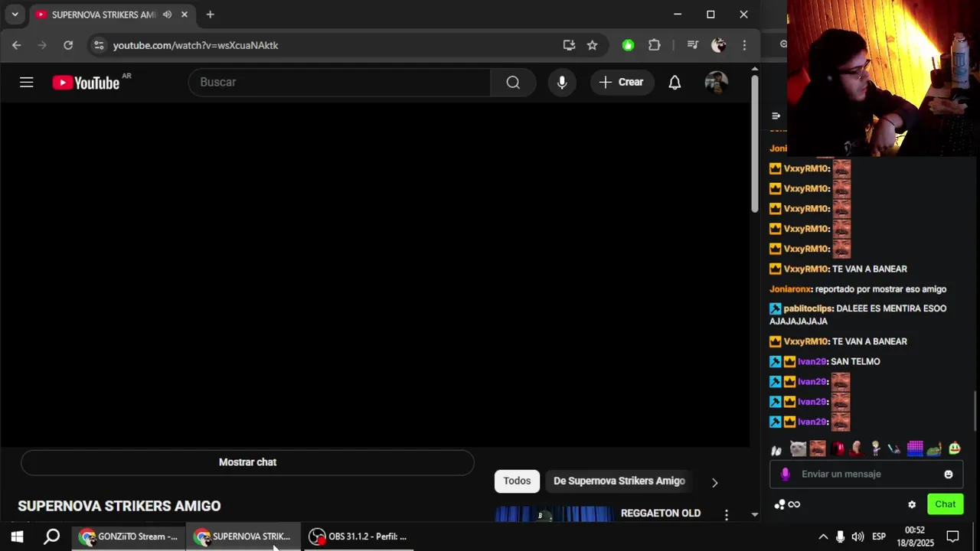
Task: Switch to GONZiiTO Stream taskbar window
Action: click(129, 536)
